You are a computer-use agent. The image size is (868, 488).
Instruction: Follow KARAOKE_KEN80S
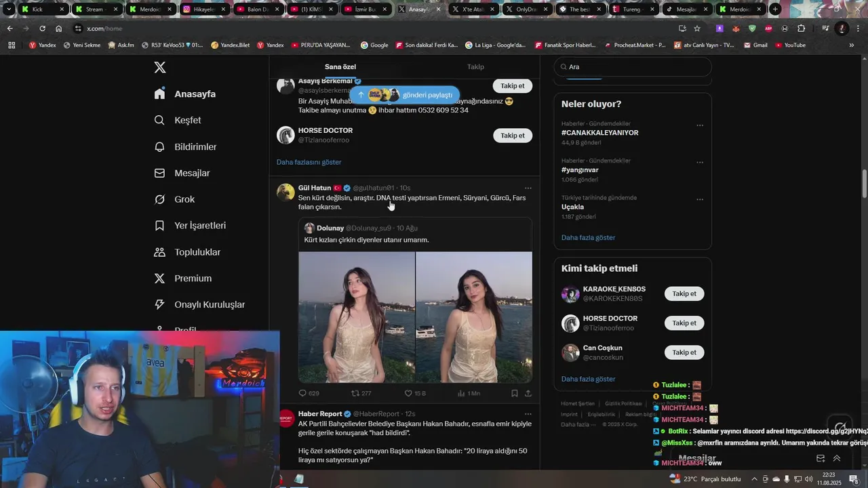pos(684,294)
